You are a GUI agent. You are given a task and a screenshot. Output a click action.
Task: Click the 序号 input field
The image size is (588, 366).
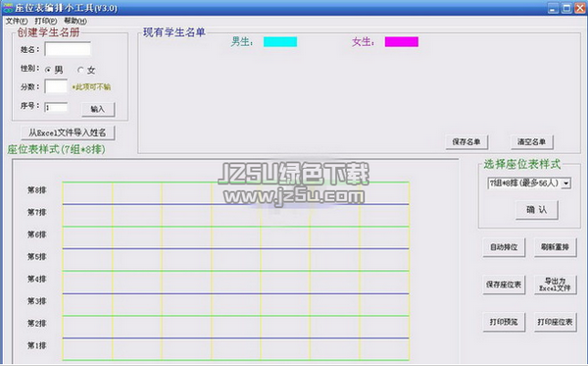tap(56, 107)
